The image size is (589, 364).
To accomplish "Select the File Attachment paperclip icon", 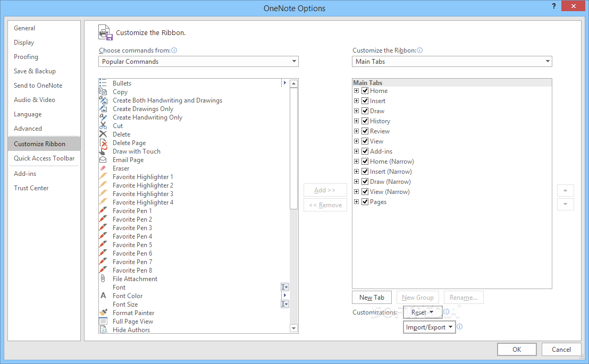I will pyautogui.click(x=103, y=279).
